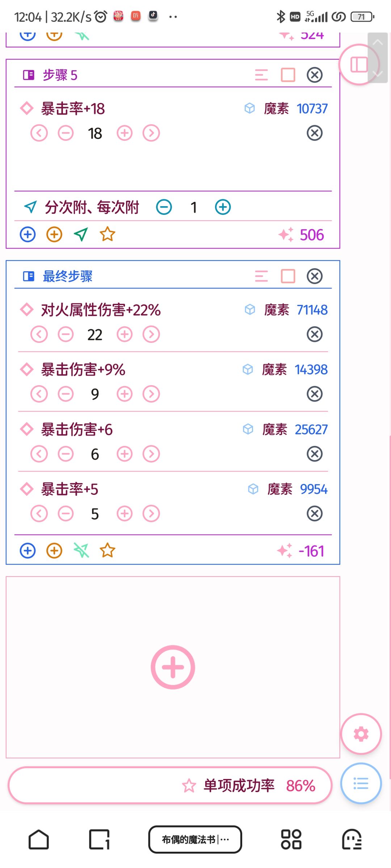
Task: Decrease 暴击伤害+9% value with minus button
Action: point(66,394)
